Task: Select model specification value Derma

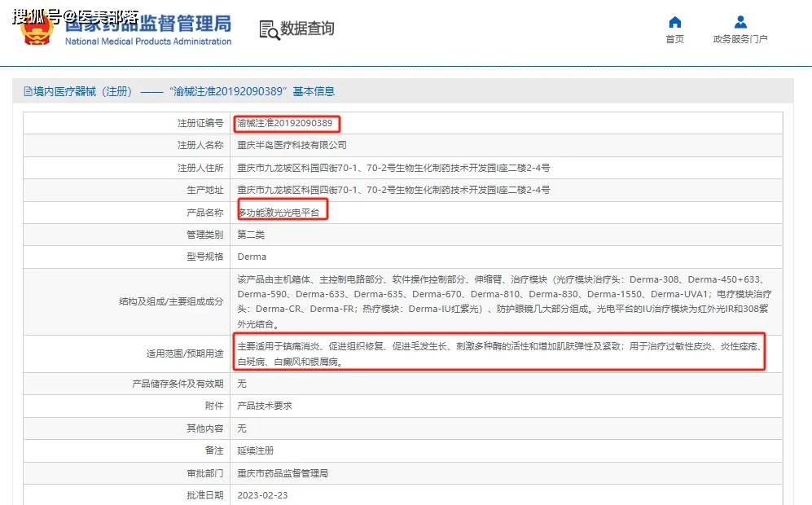Action: 252,257
